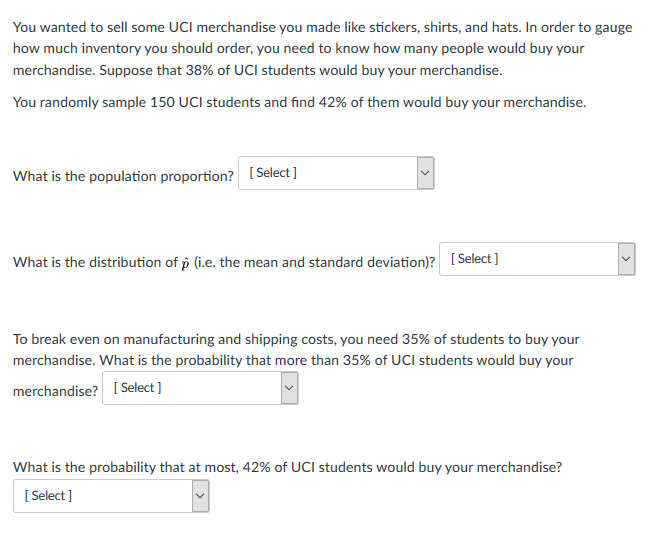This screenshot has width=651, height=558.
Task: Click the chevron arrow beside population proportion
Action: [x=424, y=173]
